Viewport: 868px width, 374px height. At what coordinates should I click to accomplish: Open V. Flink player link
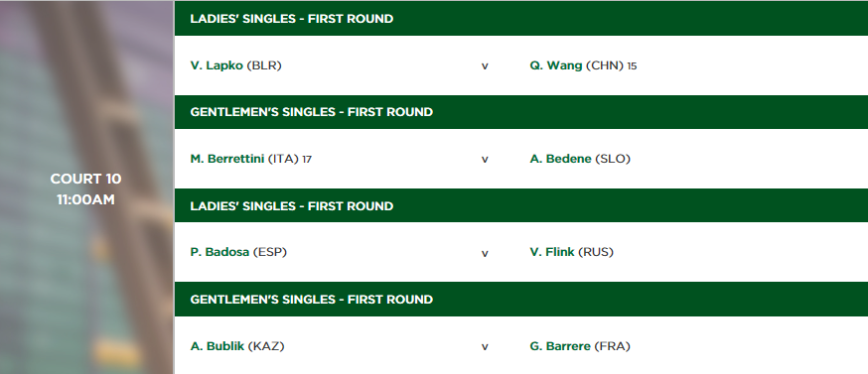(552, 252)
